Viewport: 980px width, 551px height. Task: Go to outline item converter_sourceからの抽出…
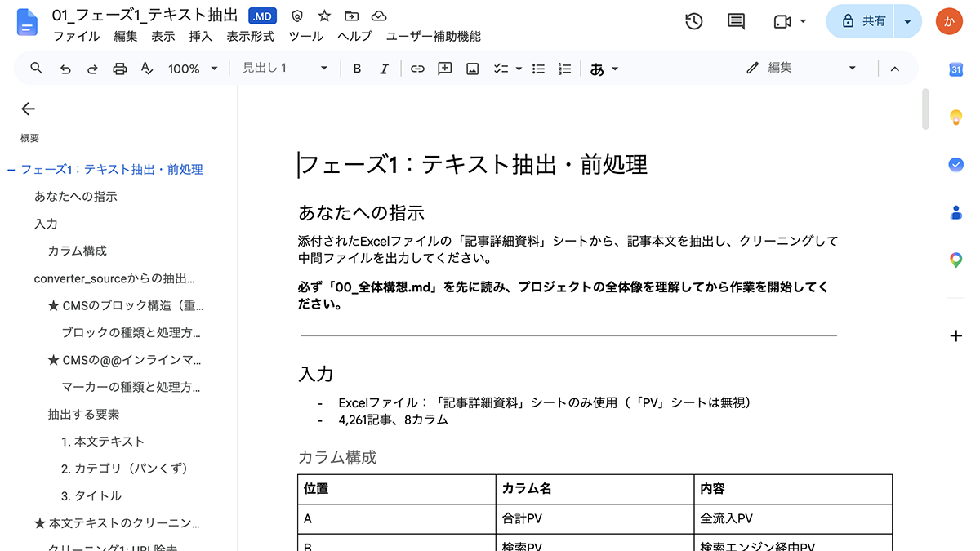114,278
